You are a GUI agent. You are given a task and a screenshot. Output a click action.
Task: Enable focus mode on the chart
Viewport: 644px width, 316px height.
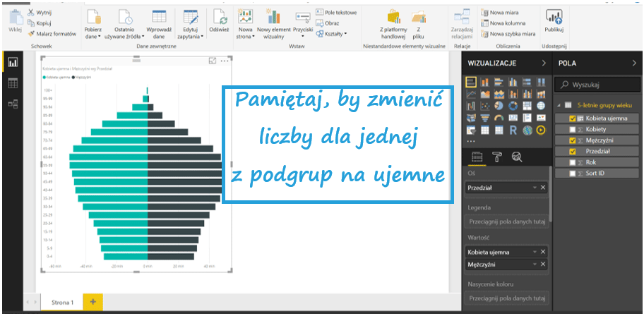[213, 61]
